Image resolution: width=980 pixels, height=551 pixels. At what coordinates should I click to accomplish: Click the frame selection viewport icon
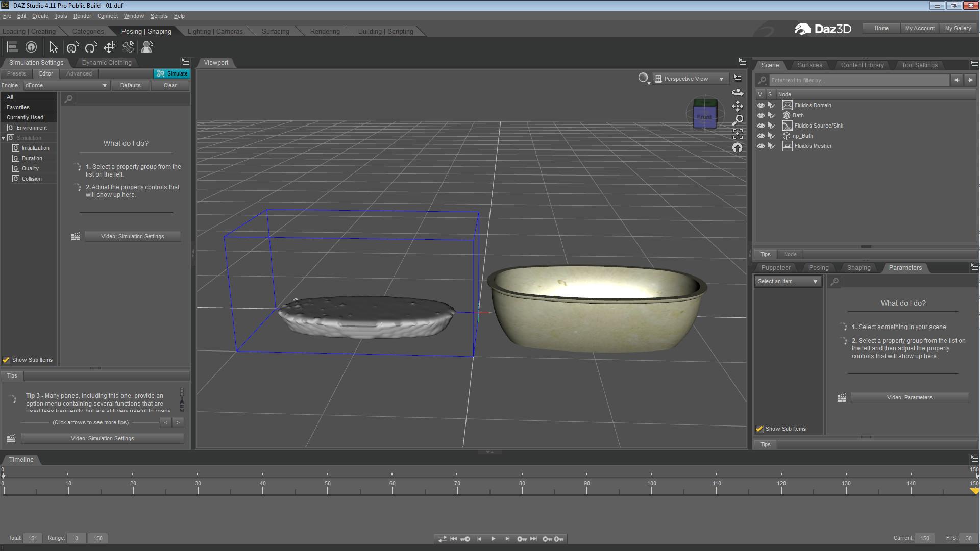[x=738, y=134]
